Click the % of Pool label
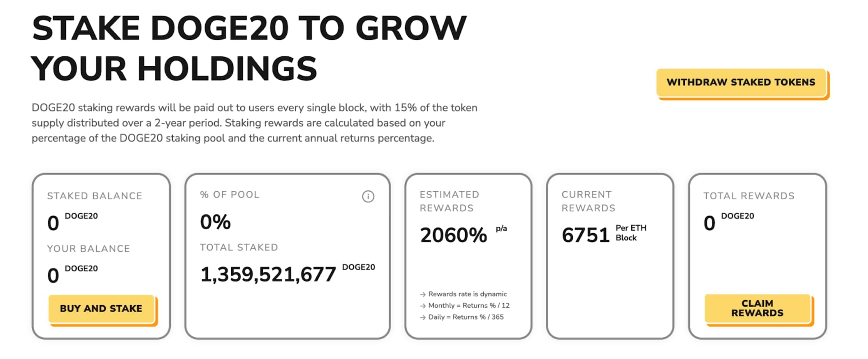Screen dimensions: 868x359 pyautogui.click(x=229, y=195)
